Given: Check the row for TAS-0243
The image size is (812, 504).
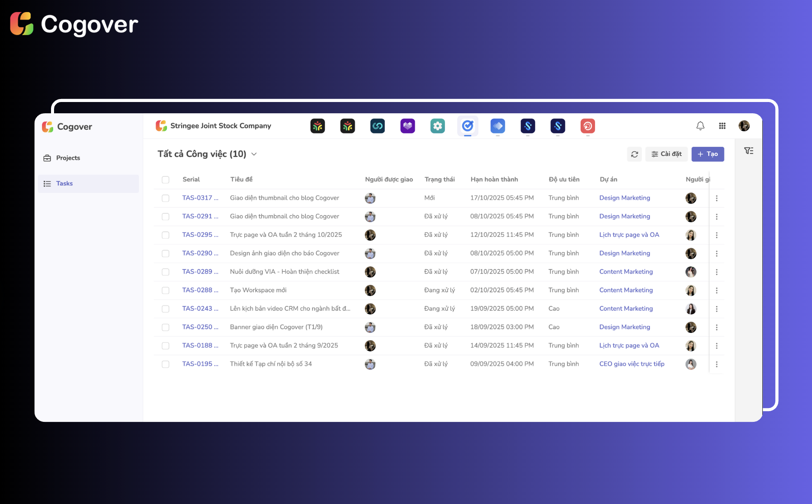Looking at the screenshot, I should tap(166, 309).
